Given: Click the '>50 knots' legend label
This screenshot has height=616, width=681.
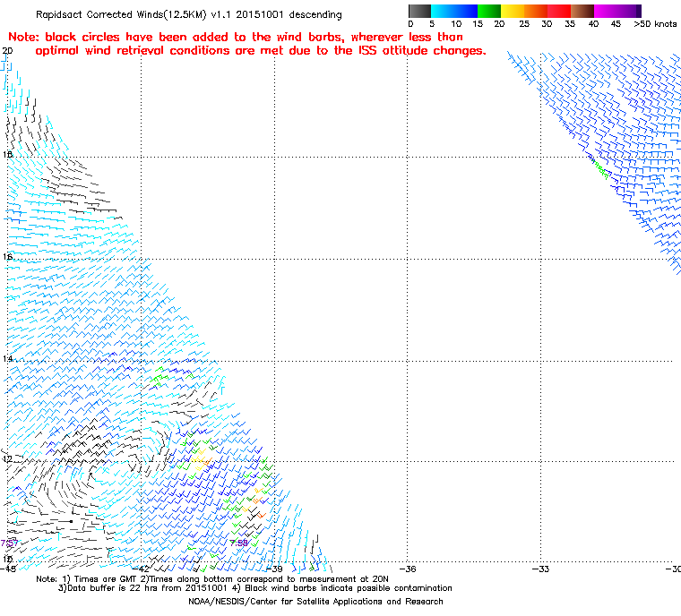Looking at the screenshot, I should [655, 24].
